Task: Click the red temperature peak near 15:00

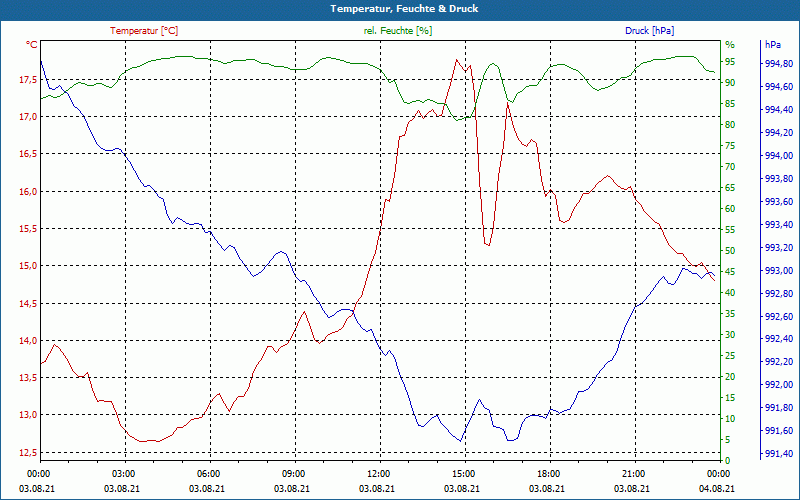Action: click(457, 60)
